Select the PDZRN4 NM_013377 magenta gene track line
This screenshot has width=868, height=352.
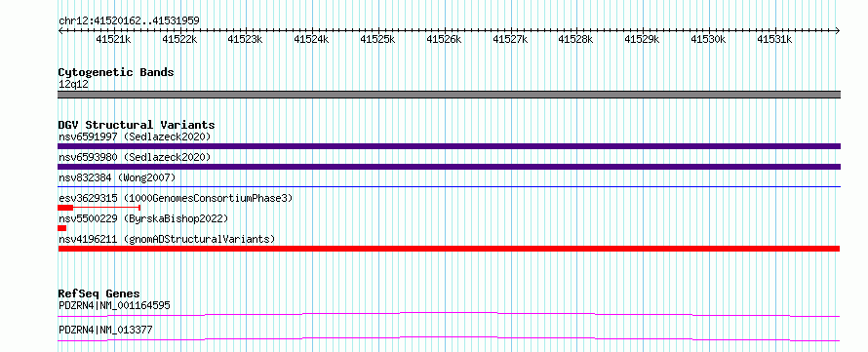(449, 338)
